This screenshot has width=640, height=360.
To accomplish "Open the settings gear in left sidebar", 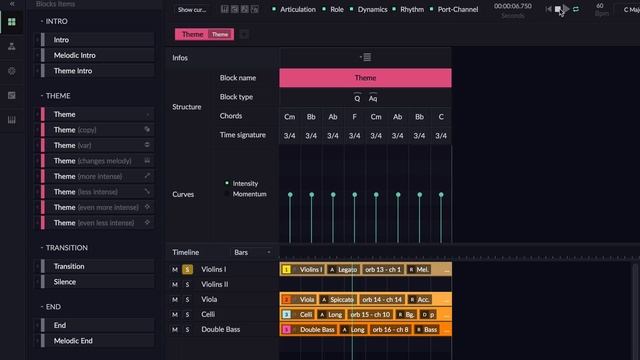I will tap(12, 71).
